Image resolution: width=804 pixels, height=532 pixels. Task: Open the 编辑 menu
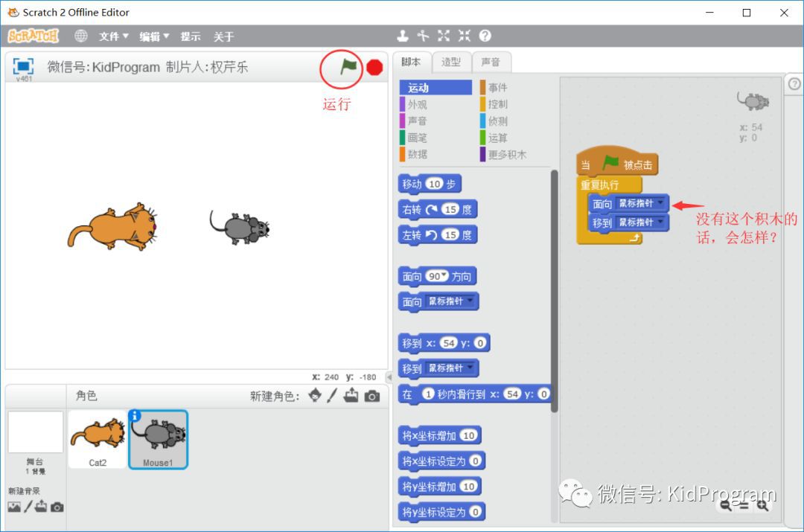pos(154,36)
